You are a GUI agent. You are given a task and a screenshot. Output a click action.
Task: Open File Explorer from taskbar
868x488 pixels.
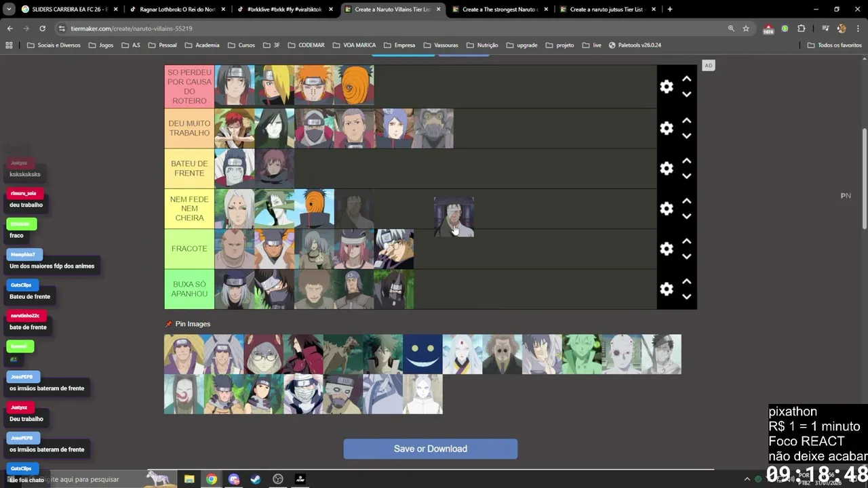[189, 479]
